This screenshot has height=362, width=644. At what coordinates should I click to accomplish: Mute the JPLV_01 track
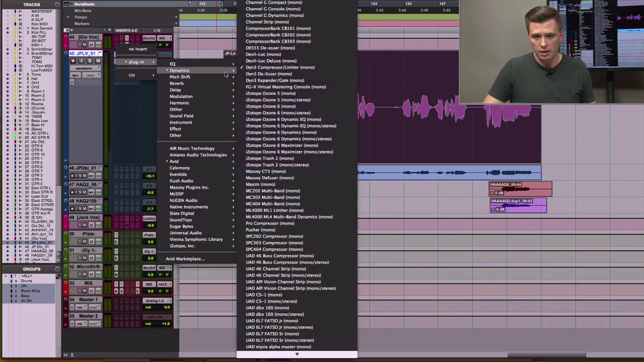98,61
